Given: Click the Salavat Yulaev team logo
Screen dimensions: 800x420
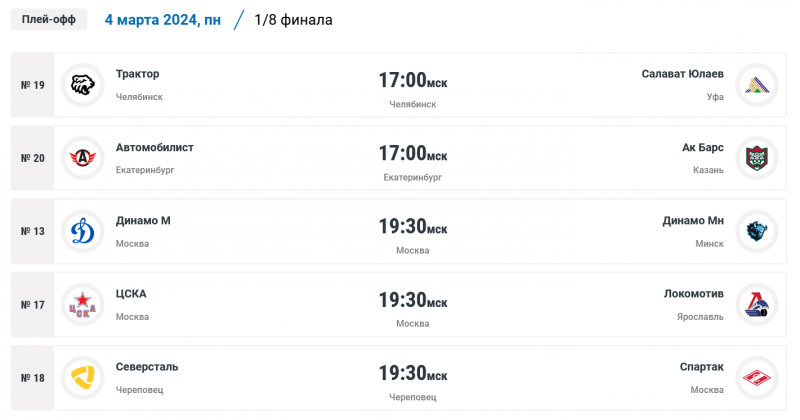Looking at the screenshot, I should point(756,85).
